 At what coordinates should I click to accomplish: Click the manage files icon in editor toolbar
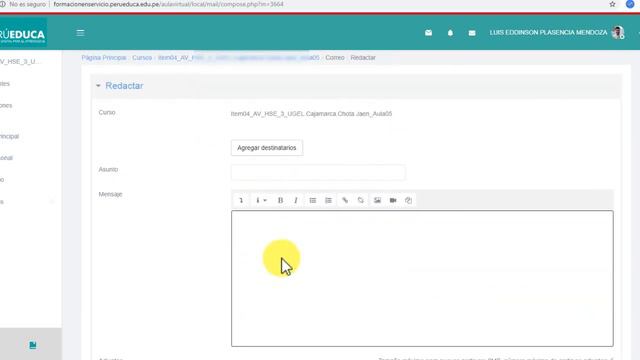[409, 200]
